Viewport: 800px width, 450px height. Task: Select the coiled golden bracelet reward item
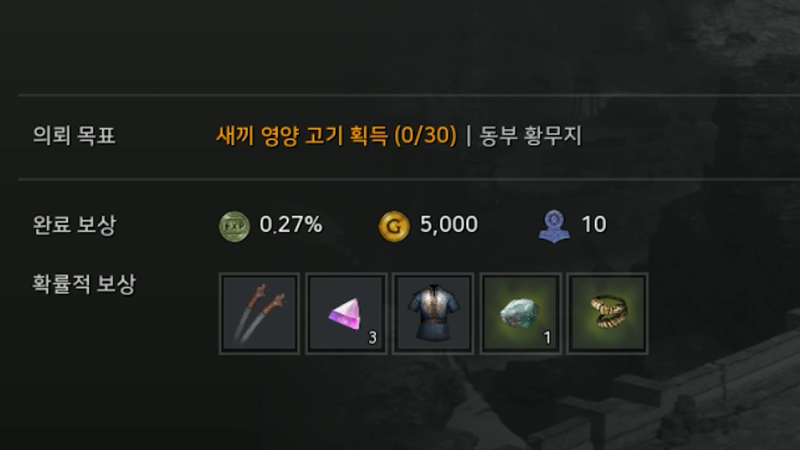pyautogui.click(x=607, y=313)
